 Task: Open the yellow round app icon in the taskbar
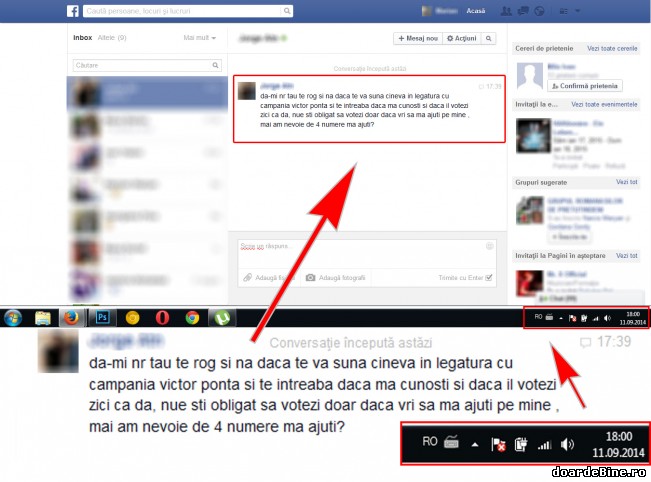click(132, 318)
